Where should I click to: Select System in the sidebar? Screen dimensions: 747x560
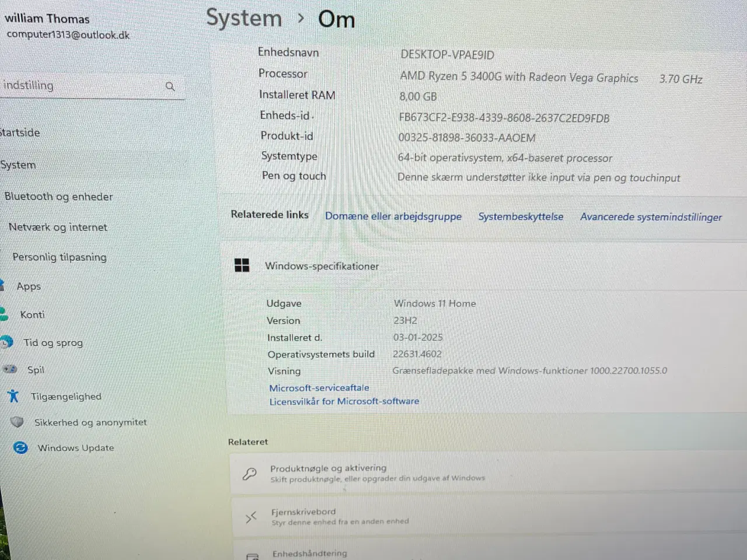18,165
